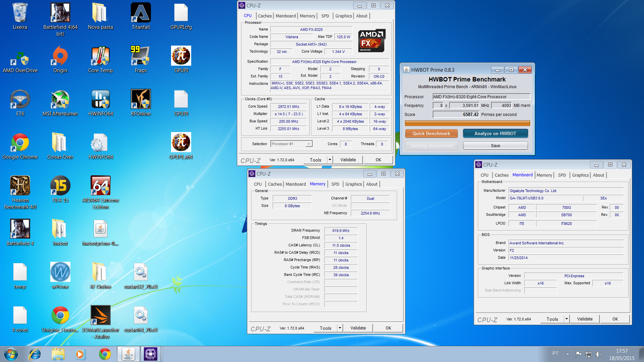Click Tools button in Mainboard CPU-Z window
The image size is (644, 362).
coord(552,319)
